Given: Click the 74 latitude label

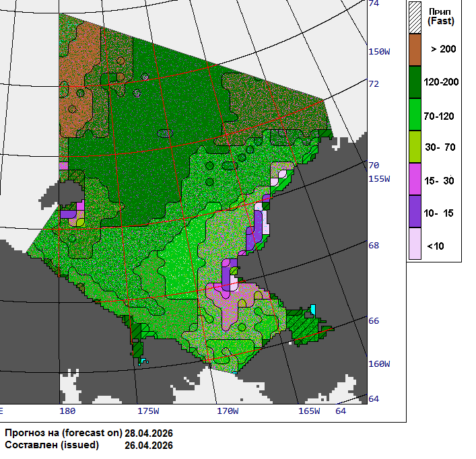Looking at the screenshot, I should coord(374,3).
